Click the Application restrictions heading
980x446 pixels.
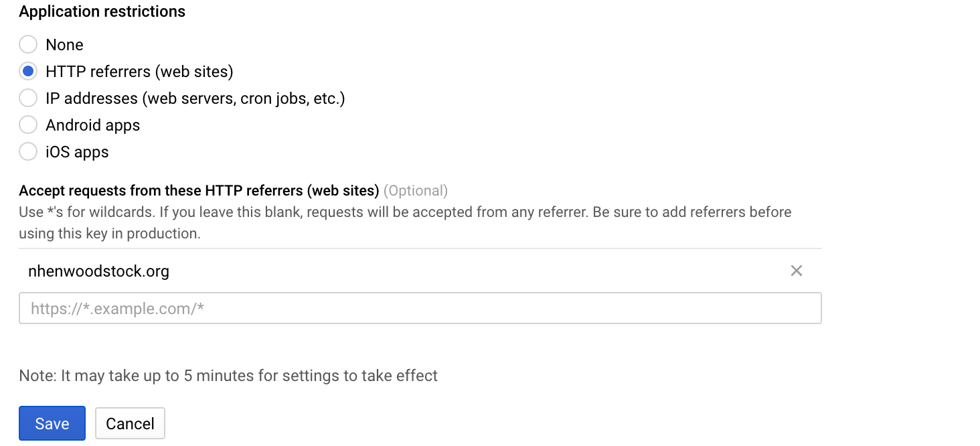102,11
